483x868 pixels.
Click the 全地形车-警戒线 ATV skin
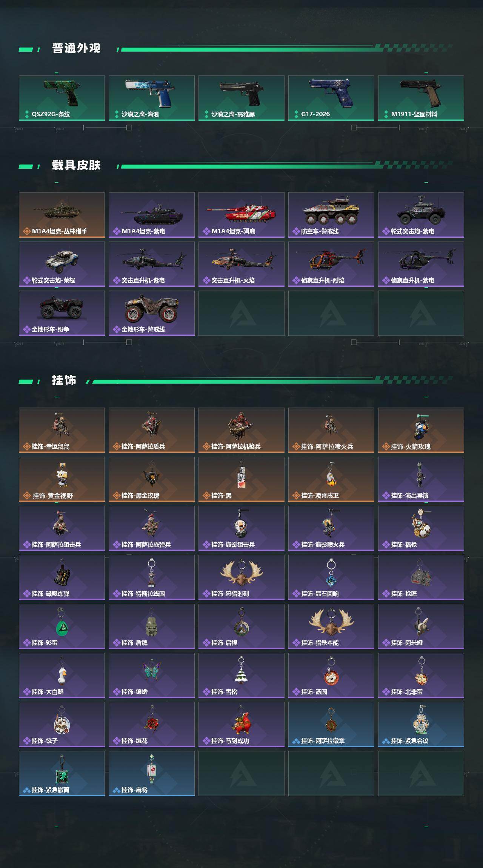152,313
